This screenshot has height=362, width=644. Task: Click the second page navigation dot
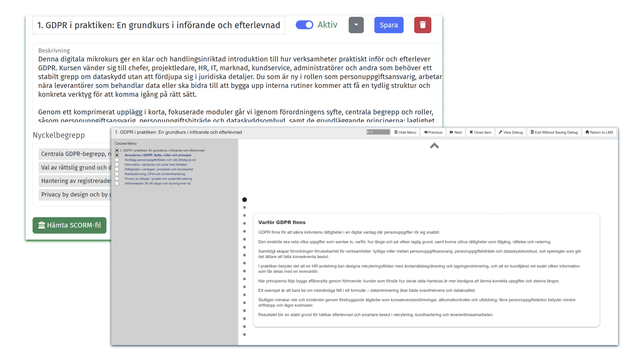coord(244,208)
